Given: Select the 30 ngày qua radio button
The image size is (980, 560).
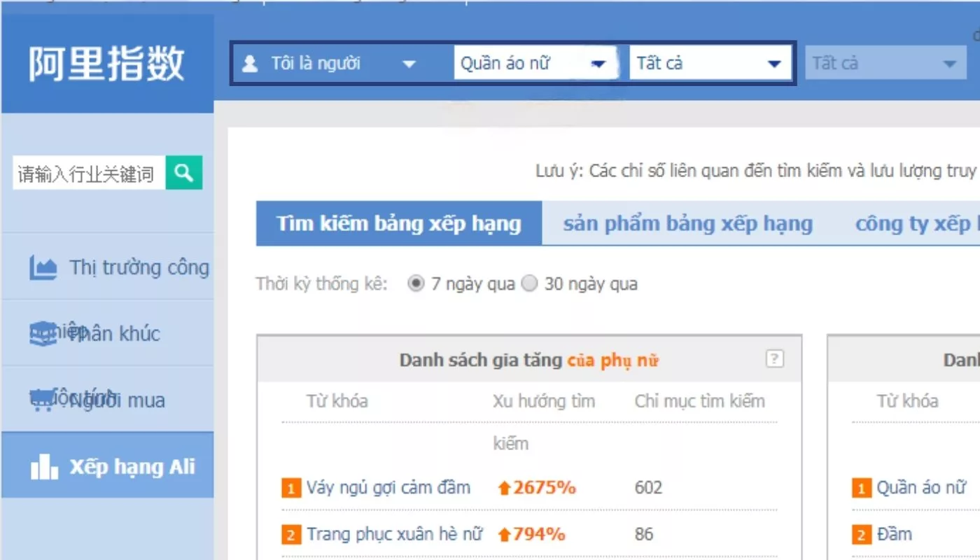Looking at the screenshot, I should click(x=529, y=283).
